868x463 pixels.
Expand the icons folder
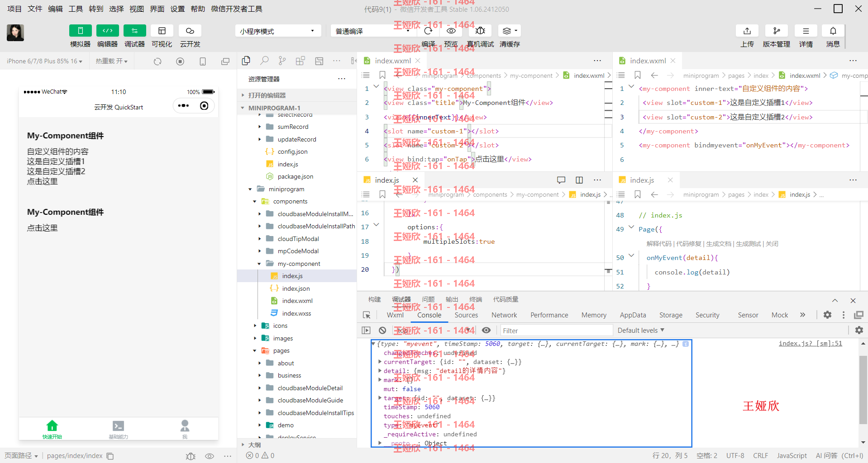[x=297, y=326]
